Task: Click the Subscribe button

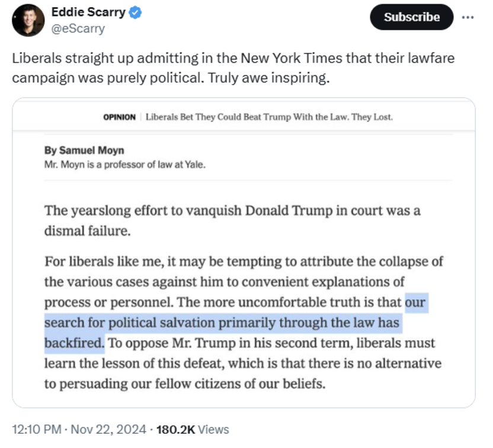Action: (412, 17)
